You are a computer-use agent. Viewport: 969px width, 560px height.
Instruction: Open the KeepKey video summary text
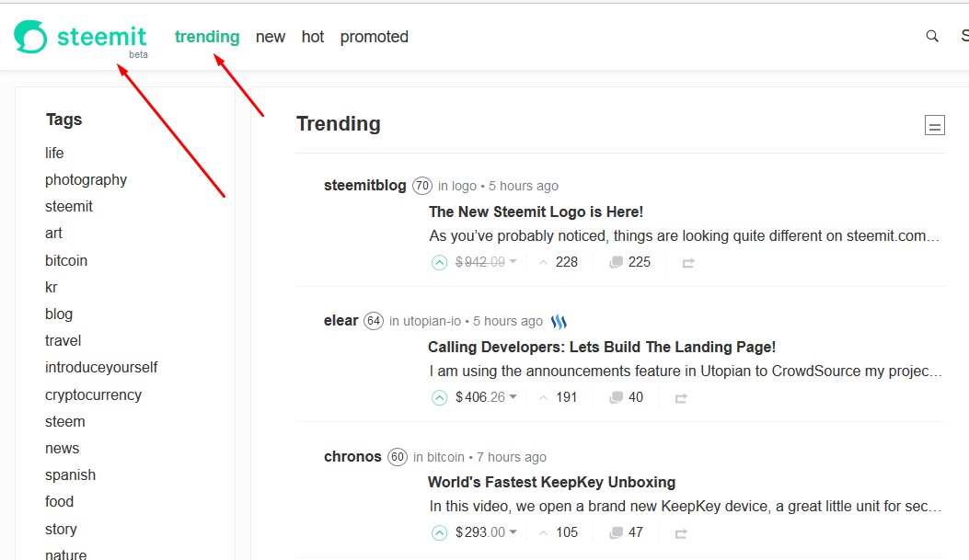pyautogui.click(x=685, y=507)
